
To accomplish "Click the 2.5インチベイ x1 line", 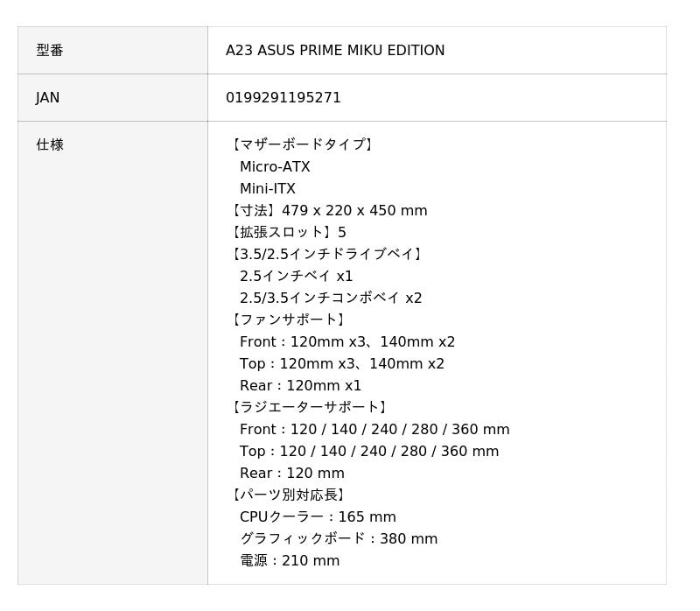I will (x=297, y=277).
